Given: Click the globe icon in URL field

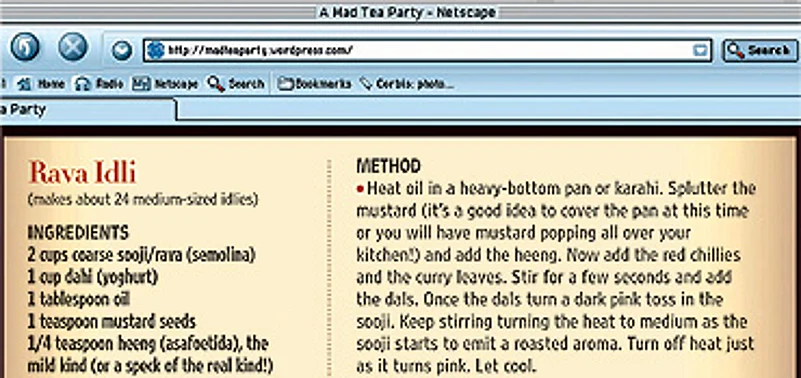Looking at the screenshot, I should [x=155, y=50].
